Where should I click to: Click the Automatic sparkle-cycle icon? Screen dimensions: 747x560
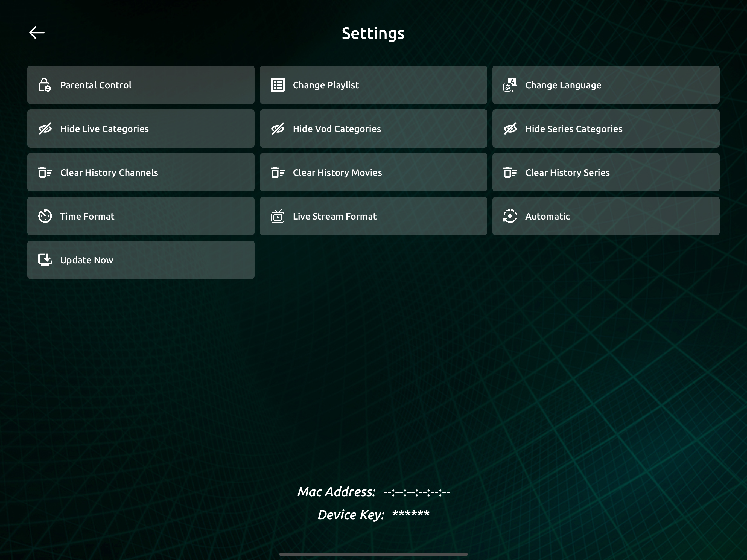(510, 216)
